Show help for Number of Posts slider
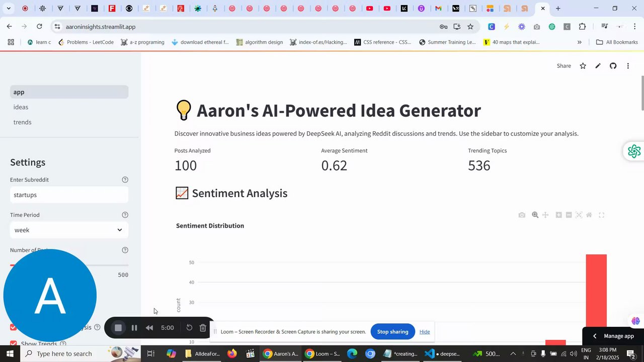Viewport: 644px width, 362px height. (x=125, y=250)
